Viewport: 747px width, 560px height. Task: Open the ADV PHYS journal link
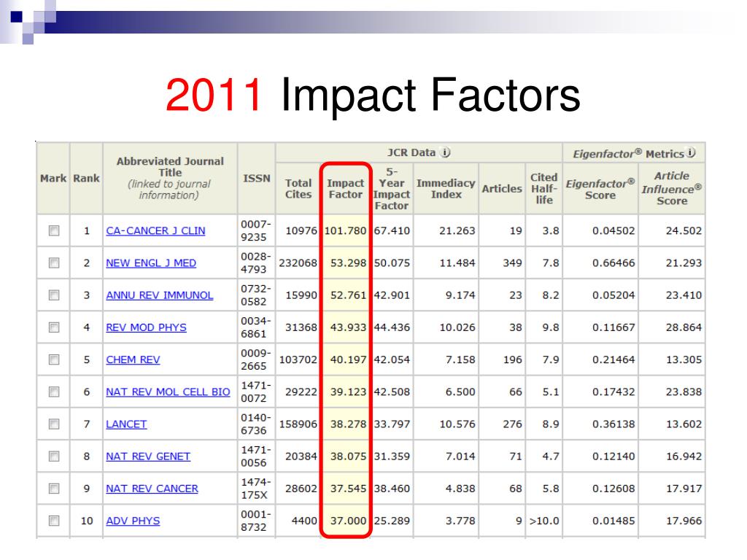[x=133, y=521]
